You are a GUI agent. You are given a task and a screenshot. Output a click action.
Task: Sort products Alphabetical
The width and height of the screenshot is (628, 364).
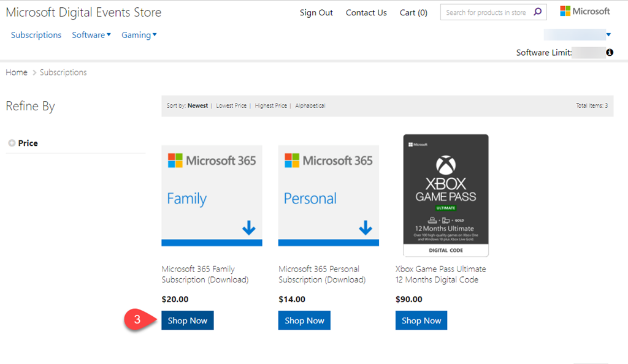[x=310, y=105]
